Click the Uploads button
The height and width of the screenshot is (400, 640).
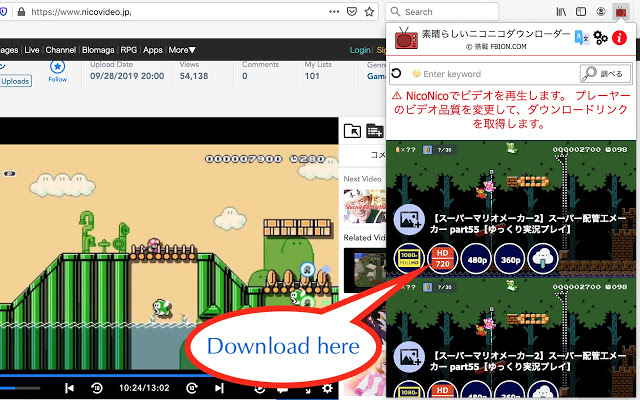coord(15,81)
